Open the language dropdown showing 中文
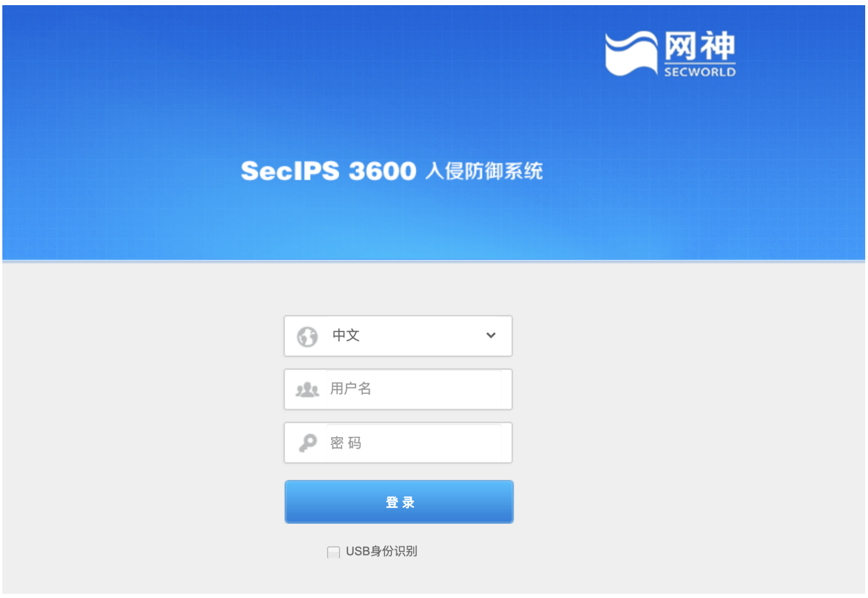 pyautogui.click(x=398, y=336)
